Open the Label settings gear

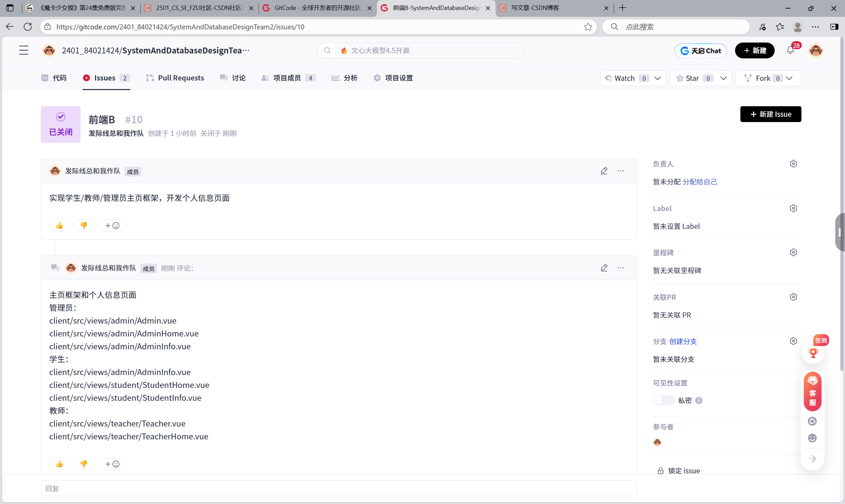(x=794, y=208)
